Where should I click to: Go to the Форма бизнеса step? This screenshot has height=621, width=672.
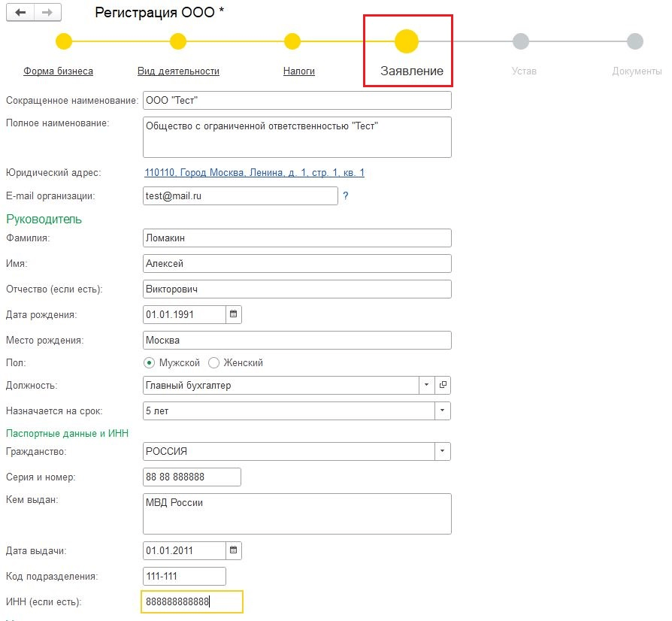58,71
